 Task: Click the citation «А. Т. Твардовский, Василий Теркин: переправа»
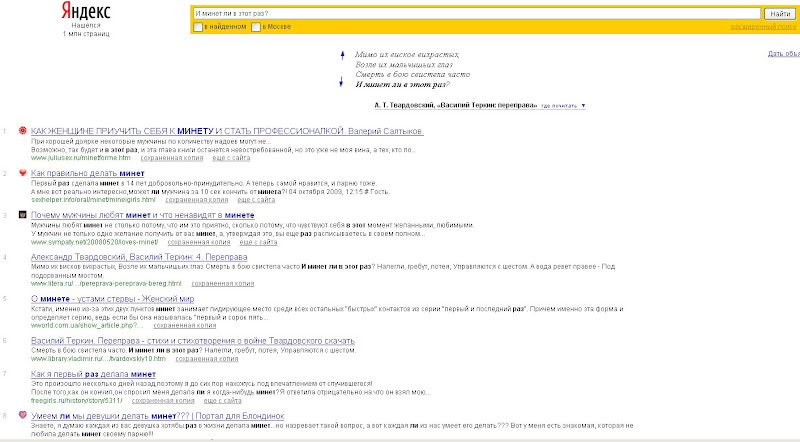[x=456, y=105]
